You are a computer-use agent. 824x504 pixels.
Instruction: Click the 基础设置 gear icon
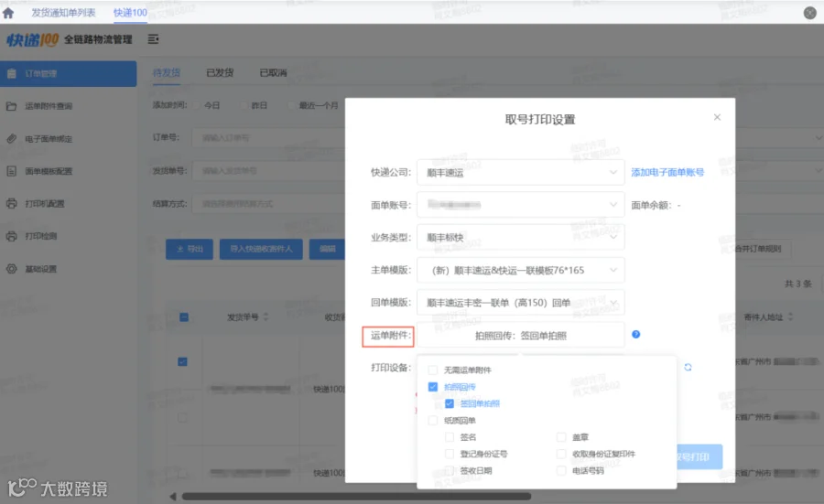12,269
